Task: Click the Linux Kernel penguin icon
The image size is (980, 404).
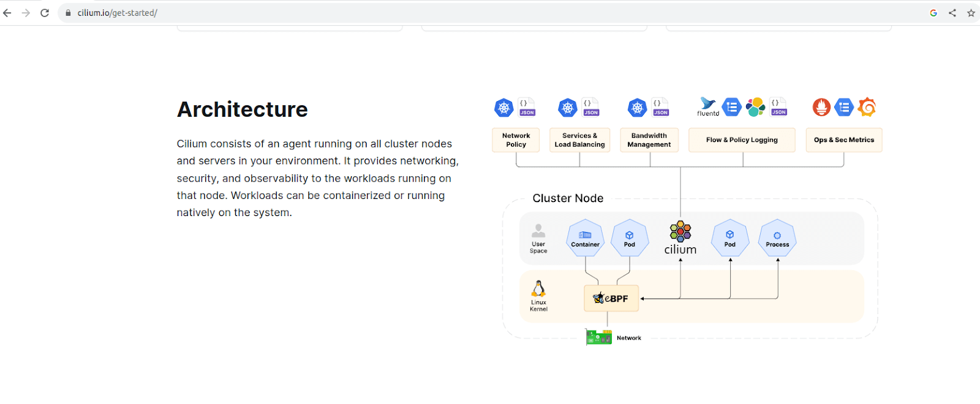Action: (538, 288)
